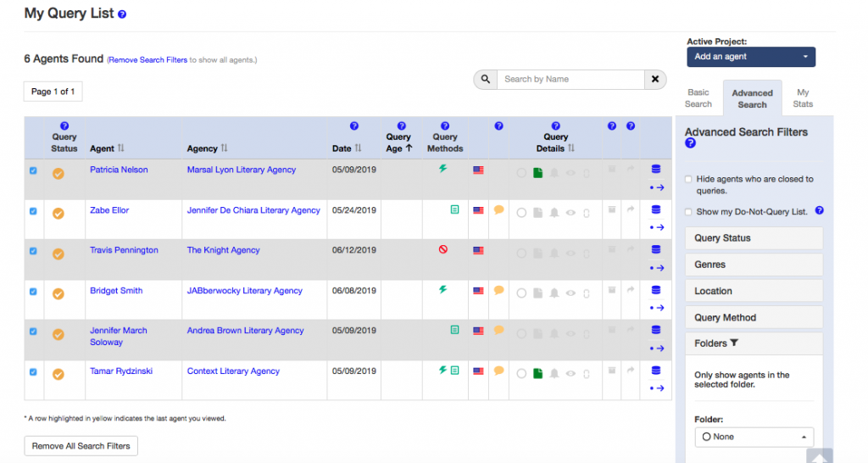Open the Active Project 'Add an agent' dropdown
The height and width of the screenshot is (463, 868).
point(750,57)
